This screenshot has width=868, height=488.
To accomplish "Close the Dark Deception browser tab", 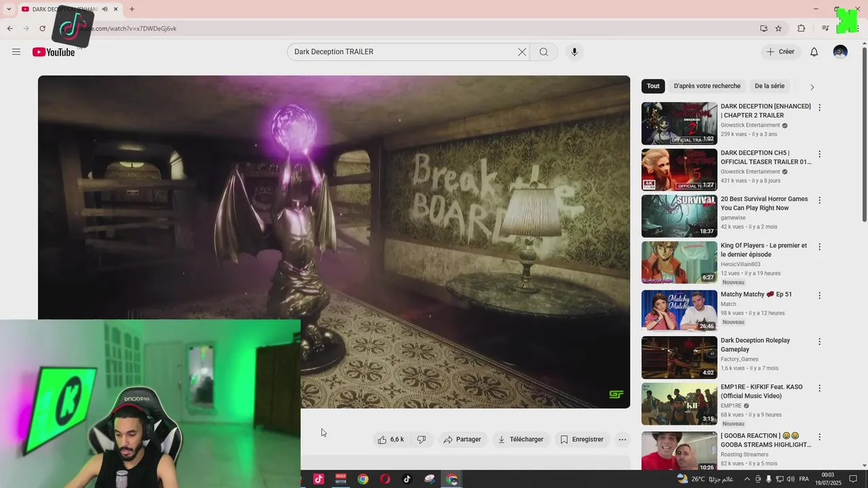I will tap(116, 9).
